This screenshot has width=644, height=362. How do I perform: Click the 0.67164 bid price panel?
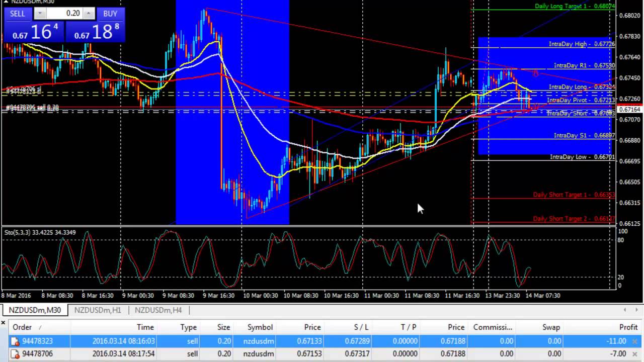pyautogui.click(x=33, y=32)
